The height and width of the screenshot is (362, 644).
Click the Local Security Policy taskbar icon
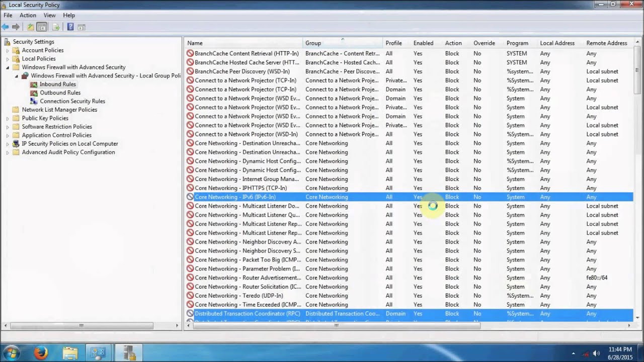(129, 353)
